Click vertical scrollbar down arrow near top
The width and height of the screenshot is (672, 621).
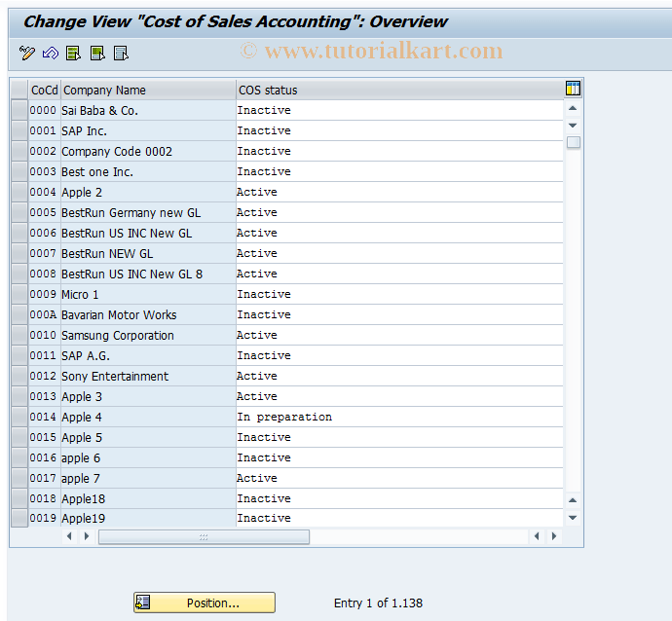[573, 126]
